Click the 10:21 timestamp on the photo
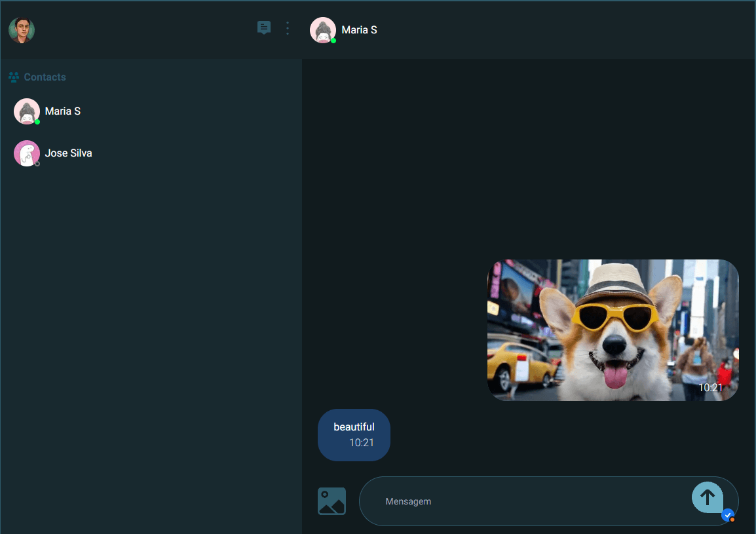The width and height of the screenshot is (756, 534). pyautogui.click(x=711, y=387)
